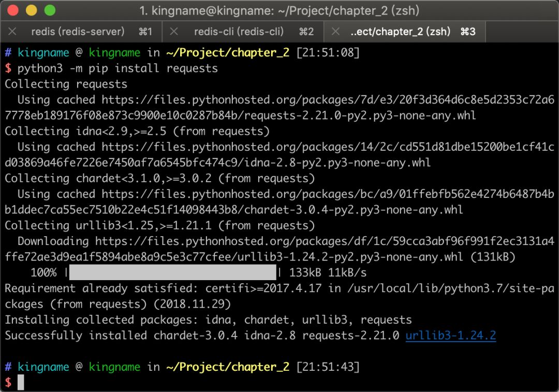Select the ..ect/chapter_2 (zsh) tab
Screen dimensions: 559x392
405,32
